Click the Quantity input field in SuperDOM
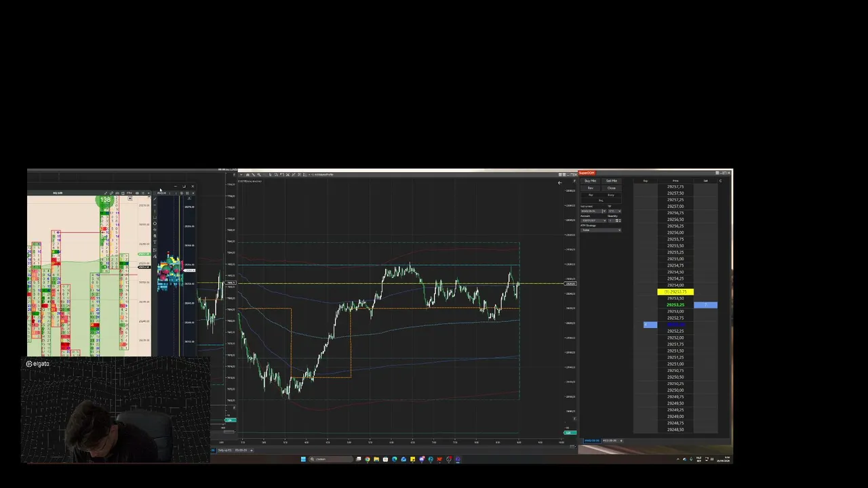 coord(612,220)
